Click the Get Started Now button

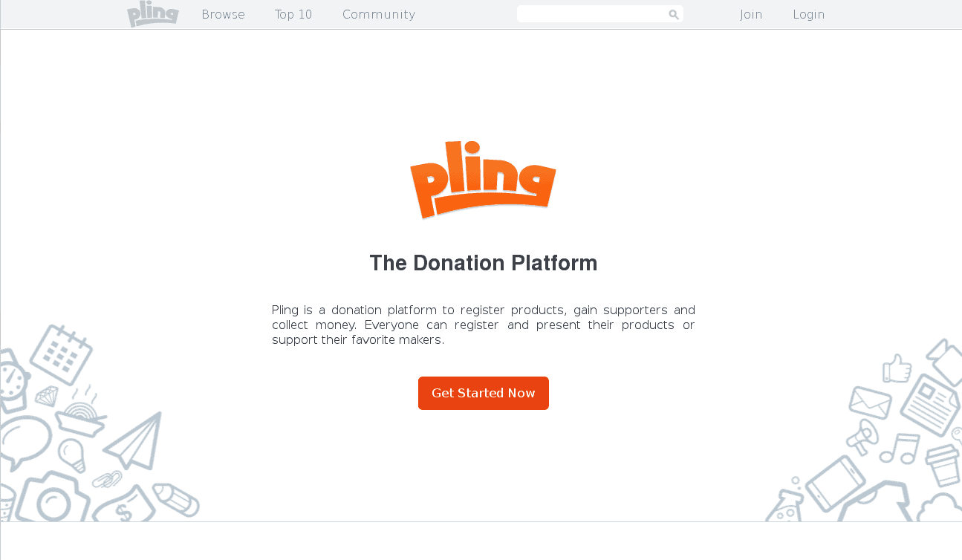point(484,393)
